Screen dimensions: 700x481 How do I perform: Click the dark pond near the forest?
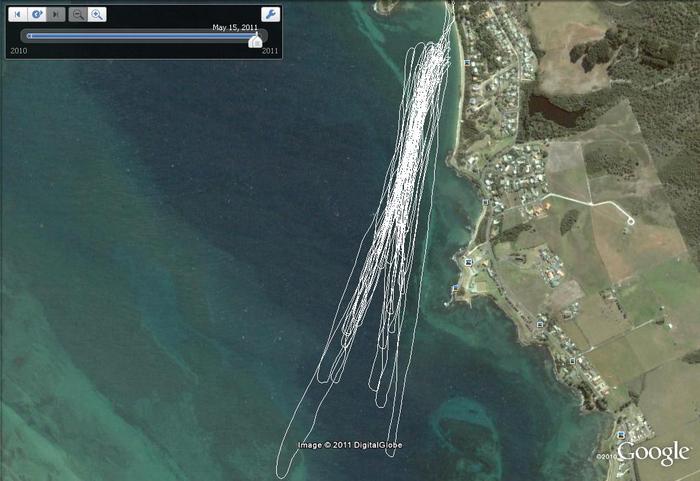[x=554, y=108]
